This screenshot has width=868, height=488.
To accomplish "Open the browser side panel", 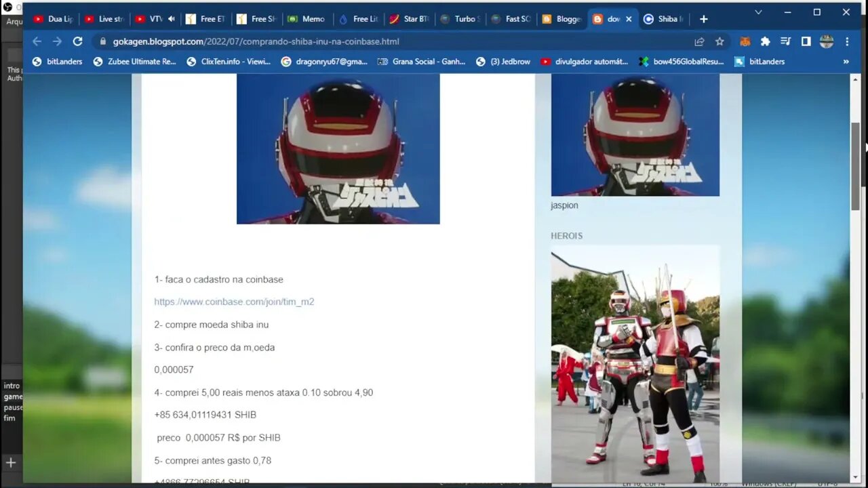I will pos(806,41).
